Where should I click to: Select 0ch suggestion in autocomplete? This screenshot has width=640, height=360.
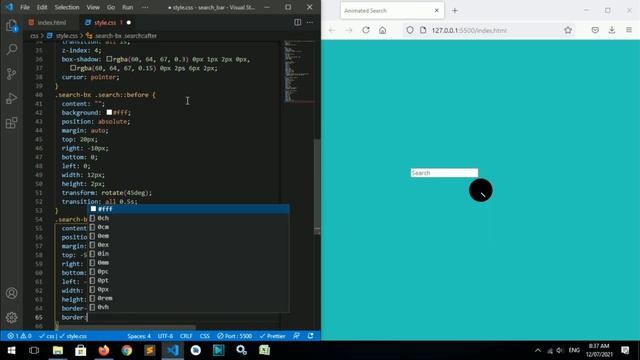point(189,218)
